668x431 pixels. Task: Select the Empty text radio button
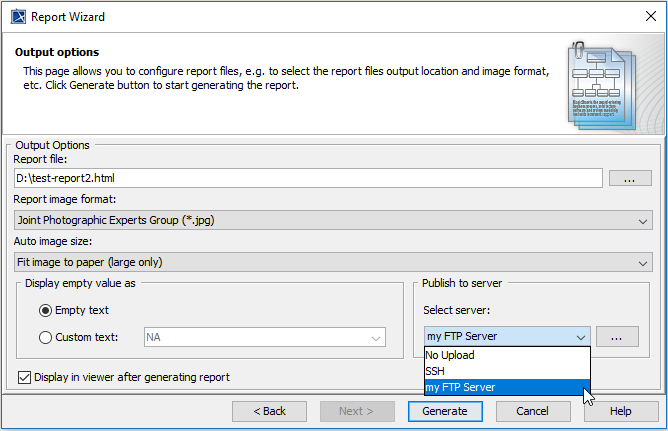pos(46,311)
